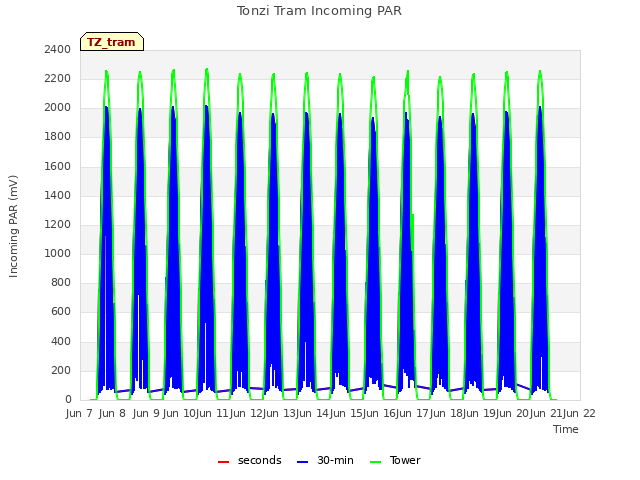Click the Jun 15 x-axis date label

tap(348, 413)
